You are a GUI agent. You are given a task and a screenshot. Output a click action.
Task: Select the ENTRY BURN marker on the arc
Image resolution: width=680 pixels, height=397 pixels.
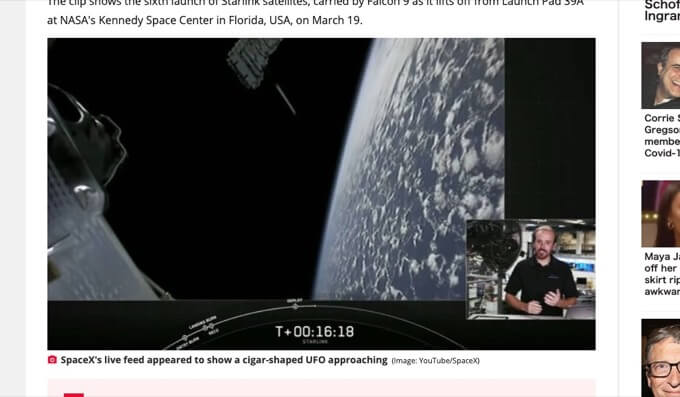pos(185,338)
